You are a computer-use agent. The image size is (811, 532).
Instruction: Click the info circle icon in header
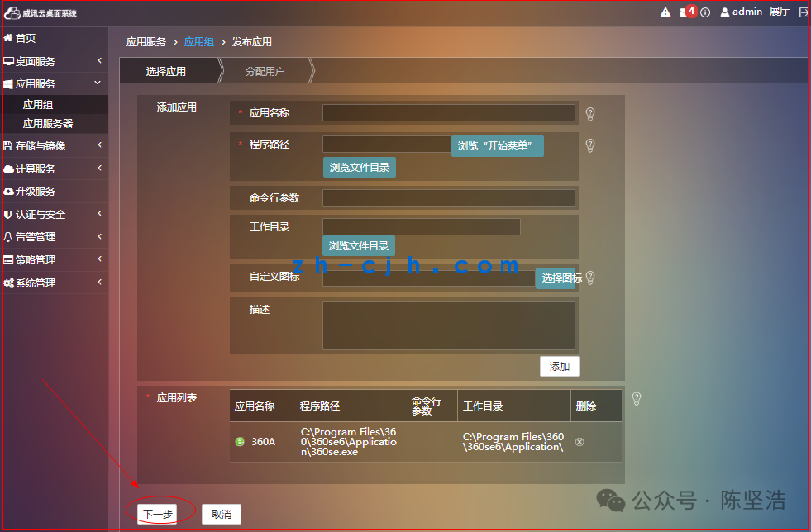(705, 12)
